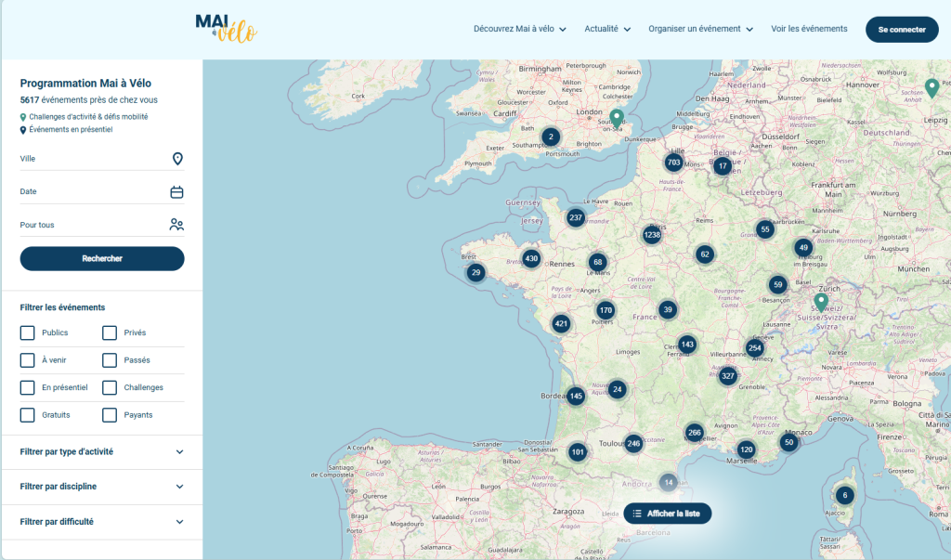Open the 6 events cluster on Corsica

[x=845, y=495]
